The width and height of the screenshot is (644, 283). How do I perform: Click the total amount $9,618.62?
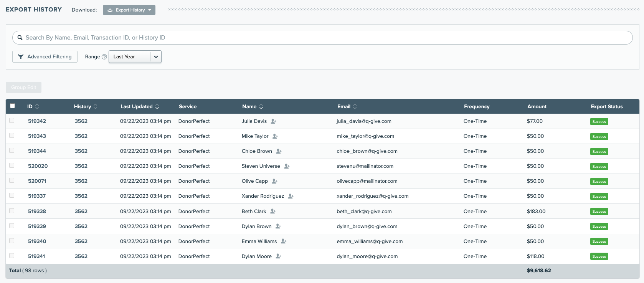[539, 271]
